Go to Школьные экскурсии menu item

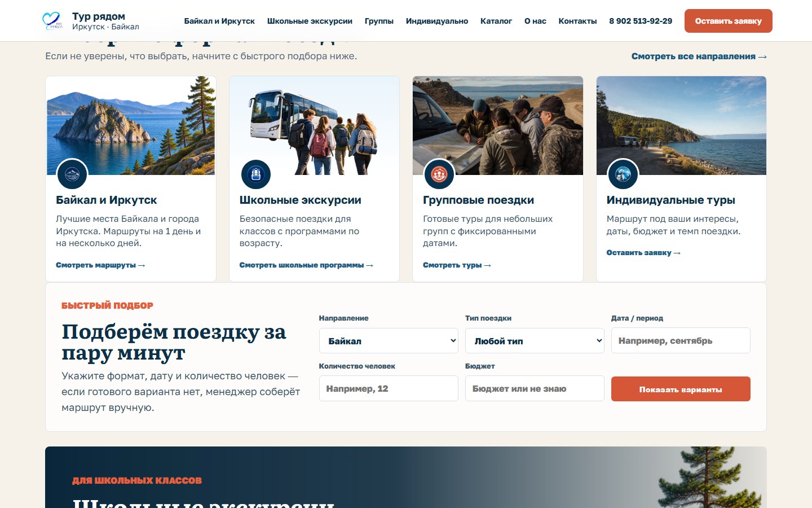(310, 21)
